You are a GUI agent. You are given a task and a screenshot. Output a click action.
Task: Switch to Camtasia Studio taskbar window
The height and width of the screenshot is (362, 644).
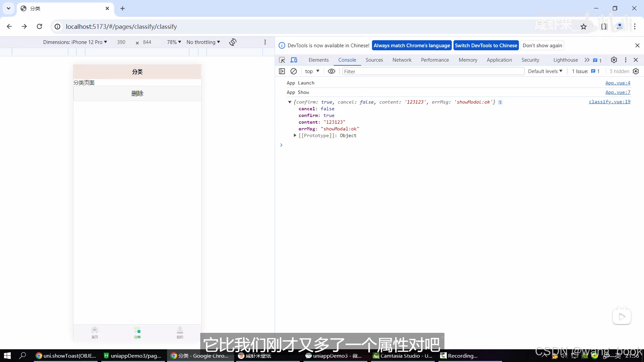tap(402, 356)
